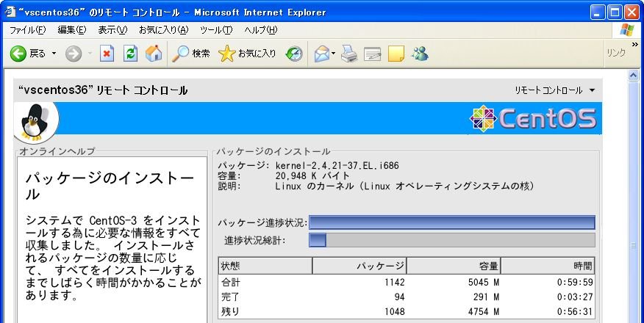Click the Print icon
The image size is (644, 323).
click(x=349, y=54)
